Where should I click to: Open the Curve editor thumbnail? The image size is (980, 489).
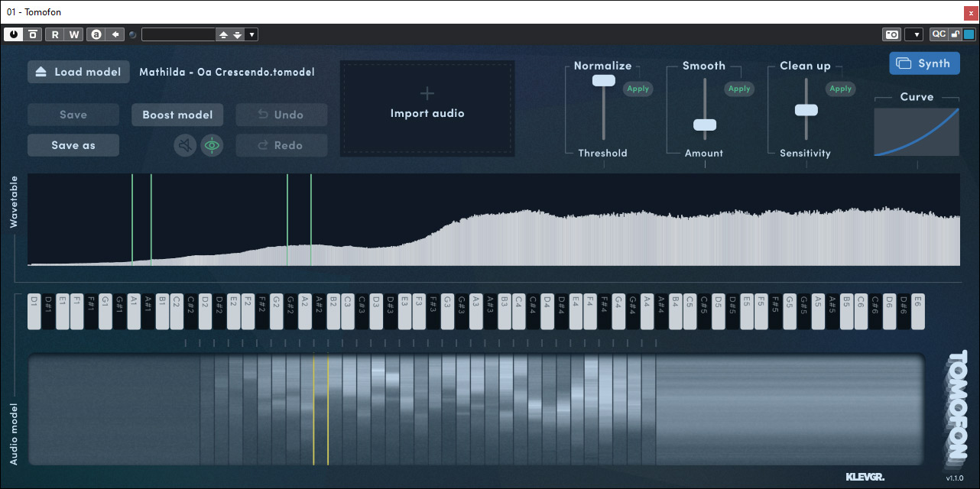[x=917, y=131]
